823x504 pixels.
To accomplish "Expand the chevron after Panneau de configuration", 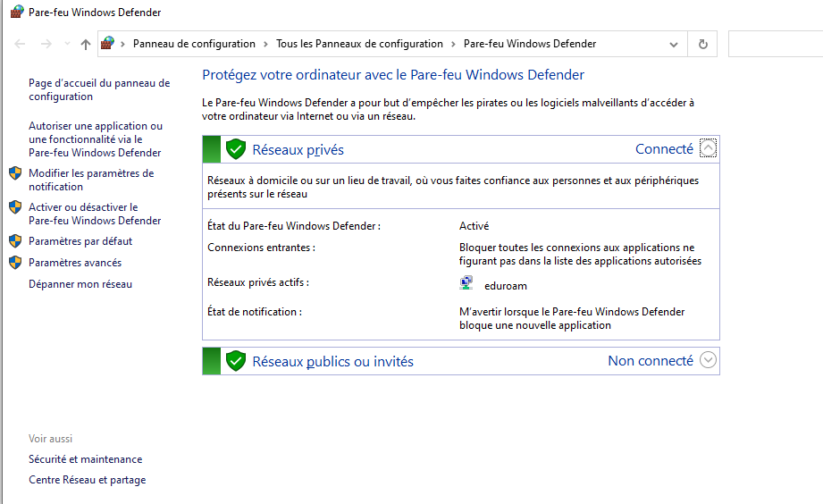I will [x=265, y=44].
